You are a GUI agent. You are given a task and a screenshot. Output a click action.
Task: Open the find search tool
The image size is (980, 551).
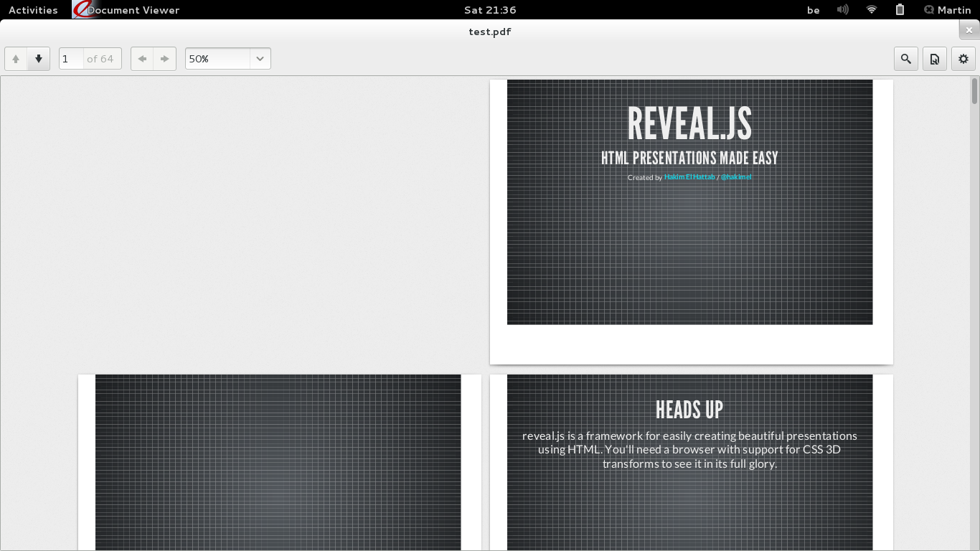pos(906,59)
